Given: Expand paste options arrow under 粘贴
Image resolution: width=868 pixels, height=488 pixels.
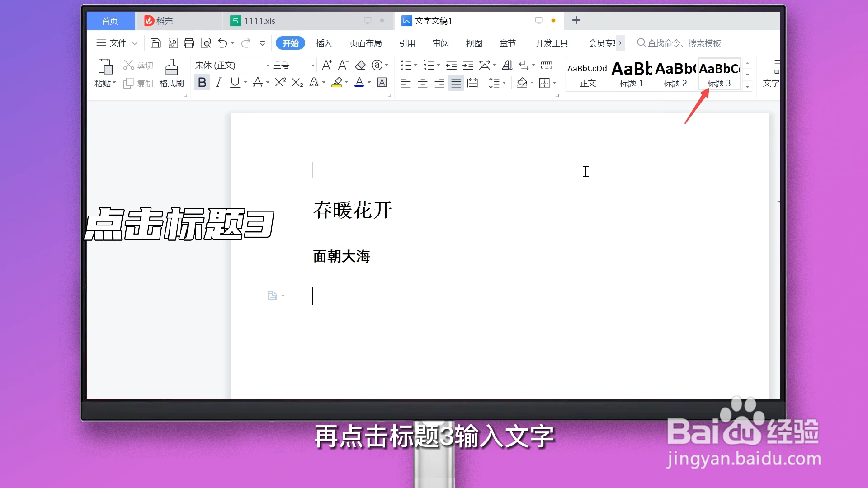Looking at the screenshot, I should coord(114,83).
